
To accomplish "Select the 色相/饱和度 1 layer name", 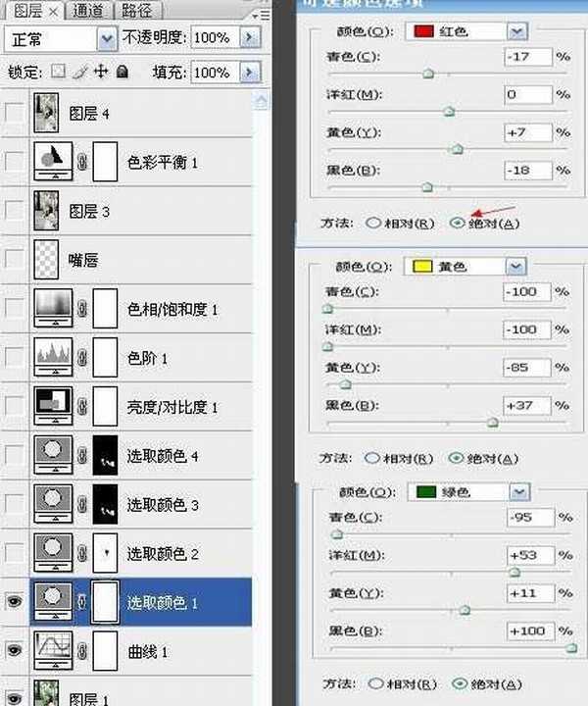I will tap(172, 309).
